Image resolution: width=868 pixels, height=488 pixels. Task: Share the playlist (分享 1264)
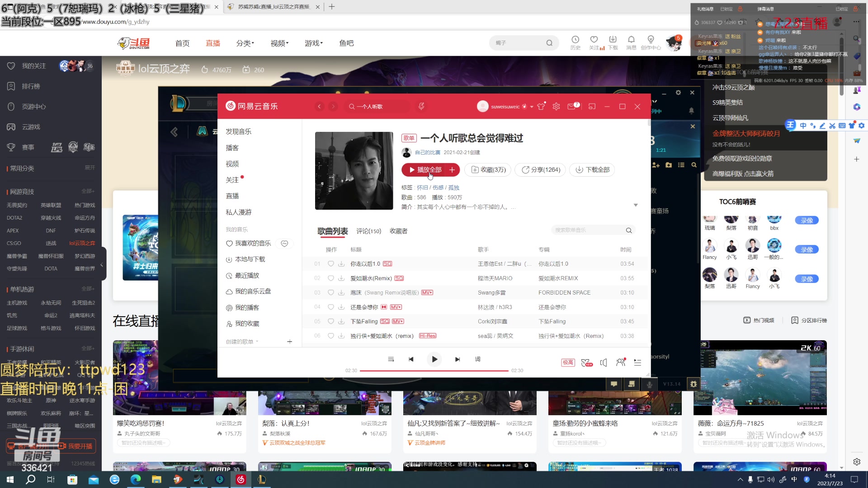tap(541, 170)
